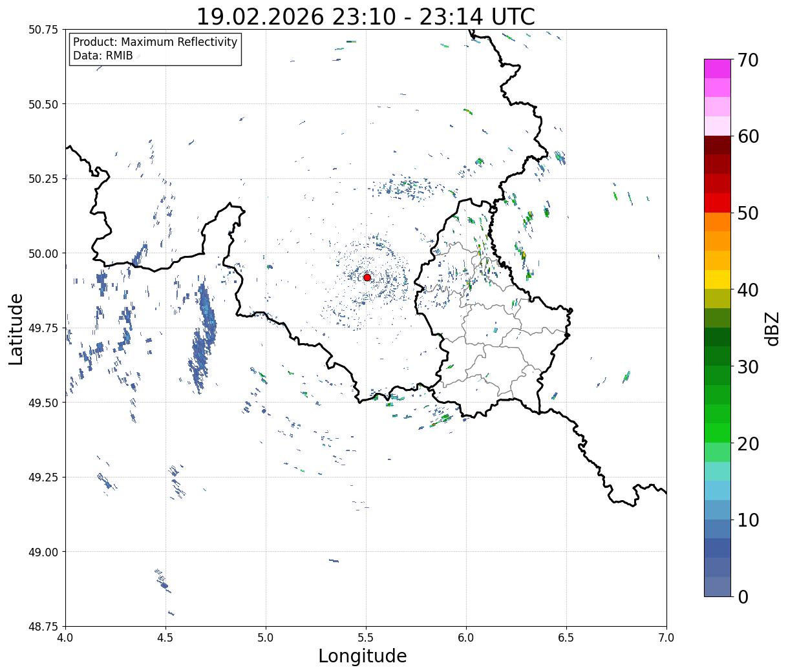788x672 pixels.
Task: Click the colorbar tick label 30
Action: coord(747,366)
